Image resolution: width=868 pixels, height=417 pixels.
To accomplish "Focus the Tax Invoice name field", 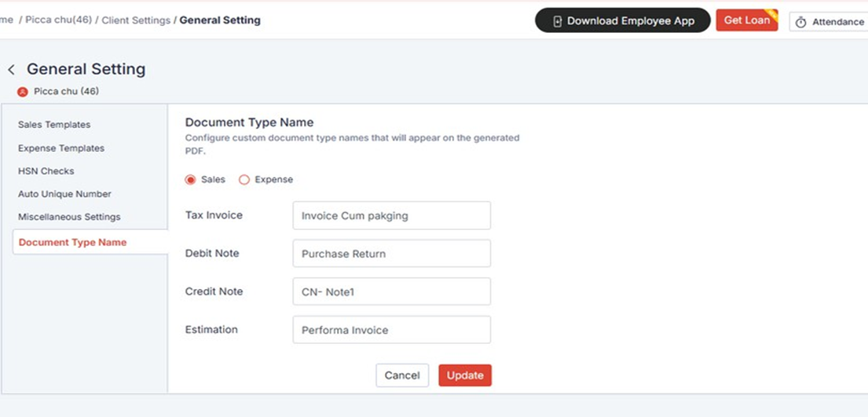I will [x=391, y=216].
